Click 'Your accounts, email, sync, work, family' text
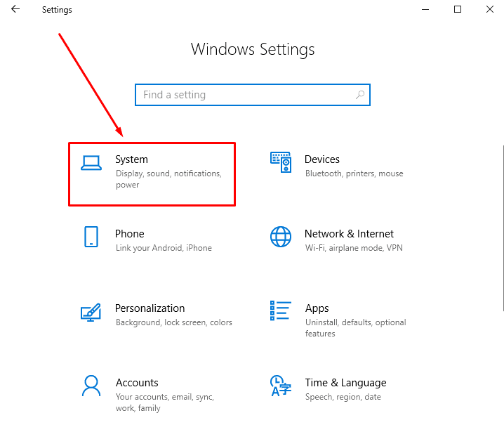 165,402
